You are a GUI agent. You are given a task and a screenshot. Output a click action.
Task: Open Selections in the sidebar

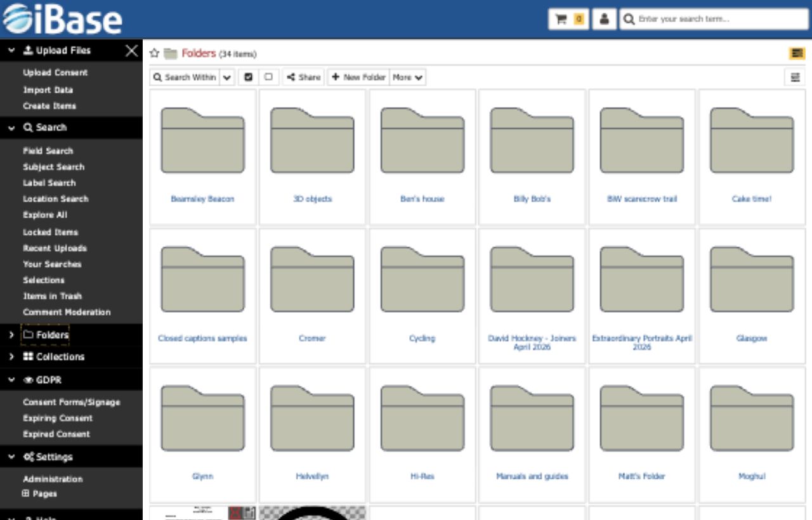coord(44,280)
